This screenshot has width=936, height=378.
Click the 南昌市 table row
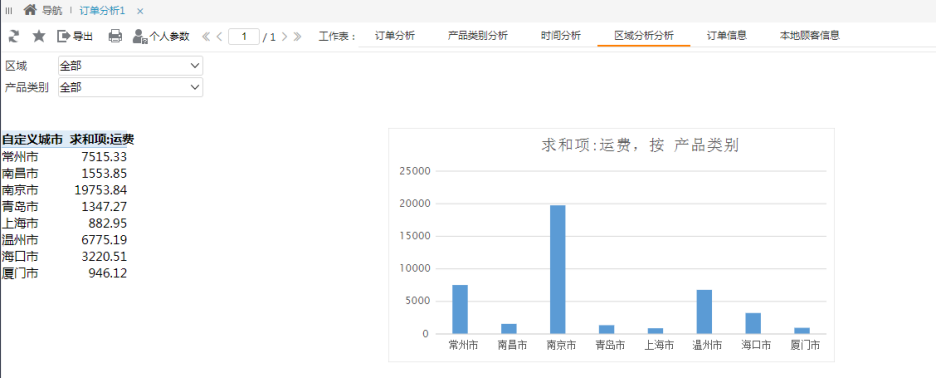(x=64, y=173)
